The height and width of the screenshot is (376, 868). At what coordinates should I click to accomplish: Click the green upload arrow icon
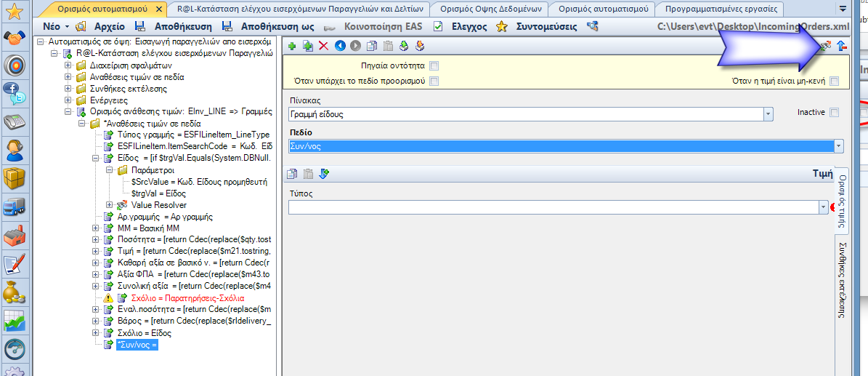point(404,46)
